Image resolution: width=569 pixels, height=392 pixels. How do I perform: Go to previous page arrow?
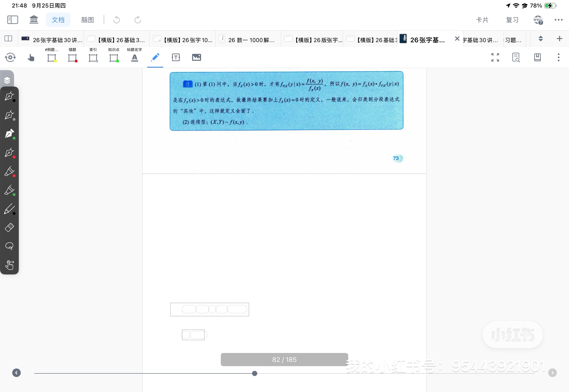point(16,373)
